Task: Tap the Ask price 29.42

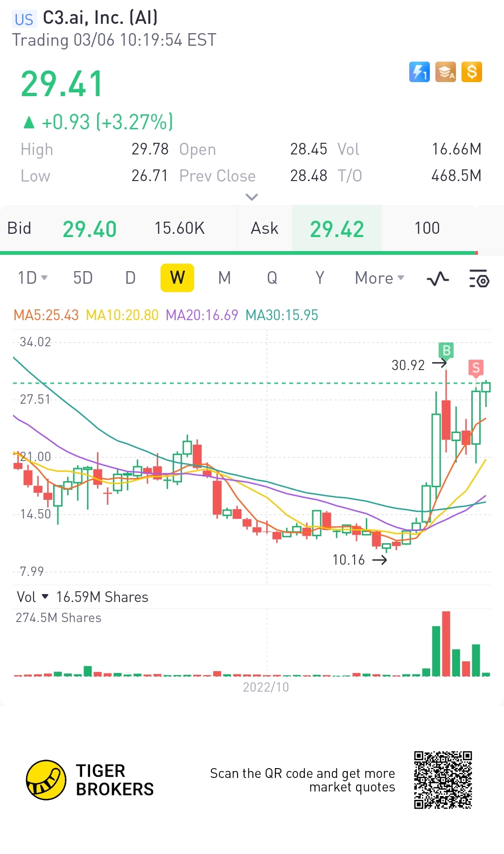Action: tap(337, 229)
